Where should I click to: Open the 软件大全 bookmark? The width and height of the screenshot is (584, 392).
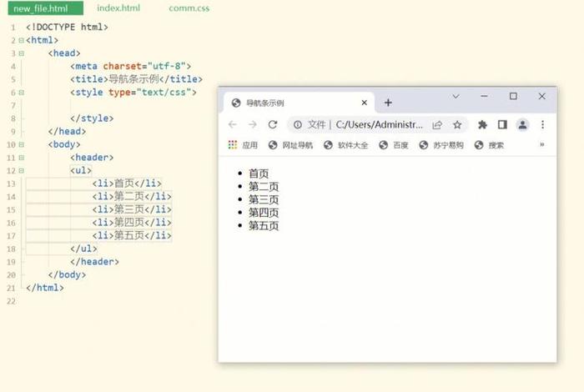pyautogui.click(x=345, y=145)
